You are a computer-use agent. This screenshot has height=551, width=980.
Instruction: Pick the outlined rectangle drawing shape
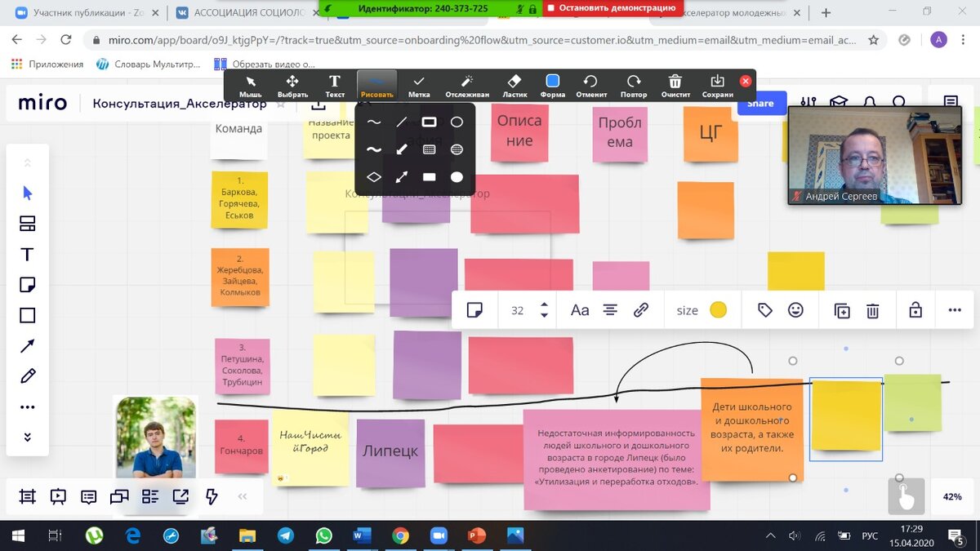pyautogui.click(x=429, y=122)
